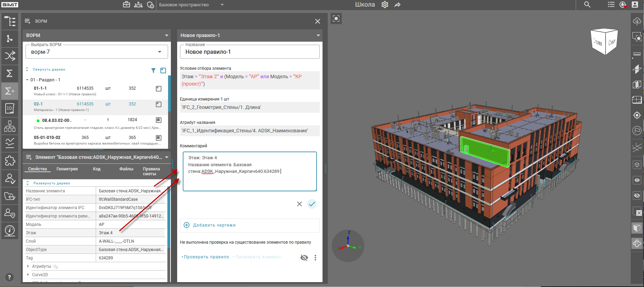This screenshot has width=644, height=287.
Task: Click the filter funnel icon in the ВОРМ tree
Action: point(153,71)
